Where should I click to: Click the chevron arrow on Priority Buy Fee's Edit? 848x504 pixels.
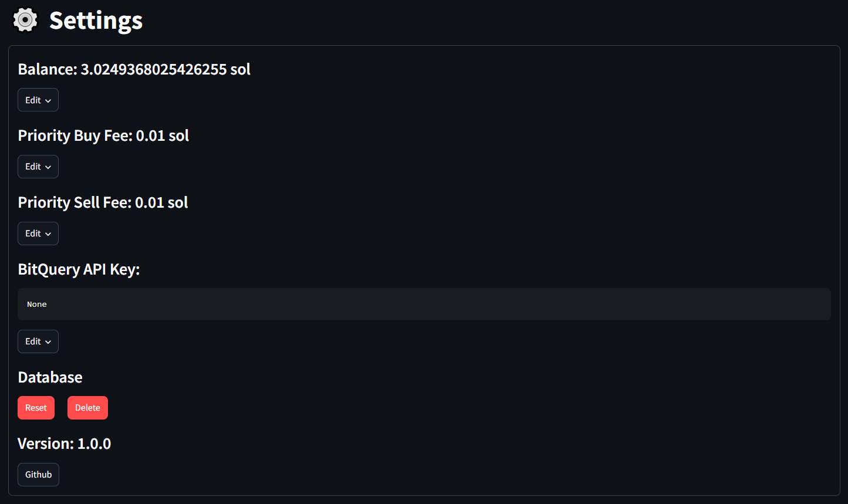(48, 167)
